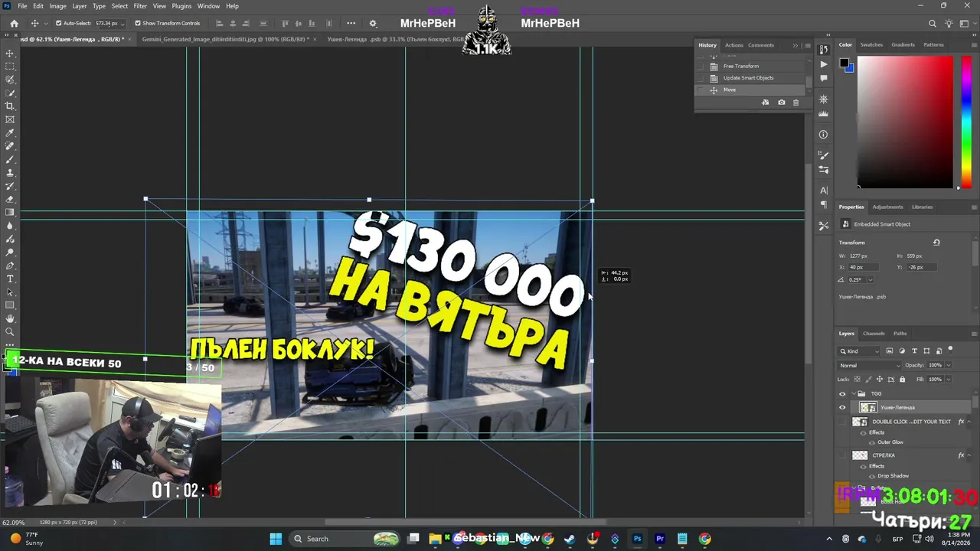Show the СТРЕЛКА layer
The image size is (980, 551).
click(842, 455)
